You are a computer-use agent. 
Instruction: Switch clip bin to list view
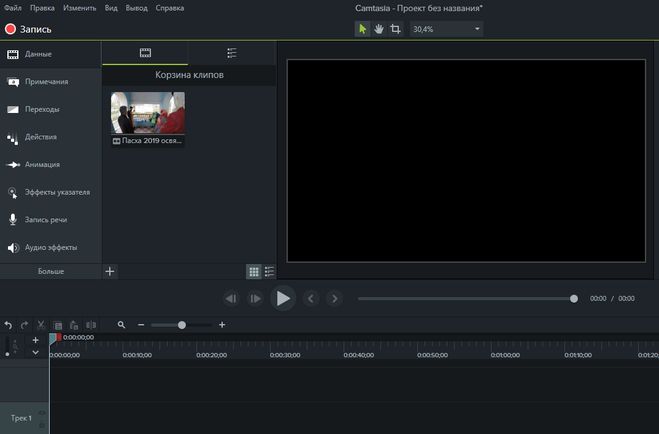(269, 272)
